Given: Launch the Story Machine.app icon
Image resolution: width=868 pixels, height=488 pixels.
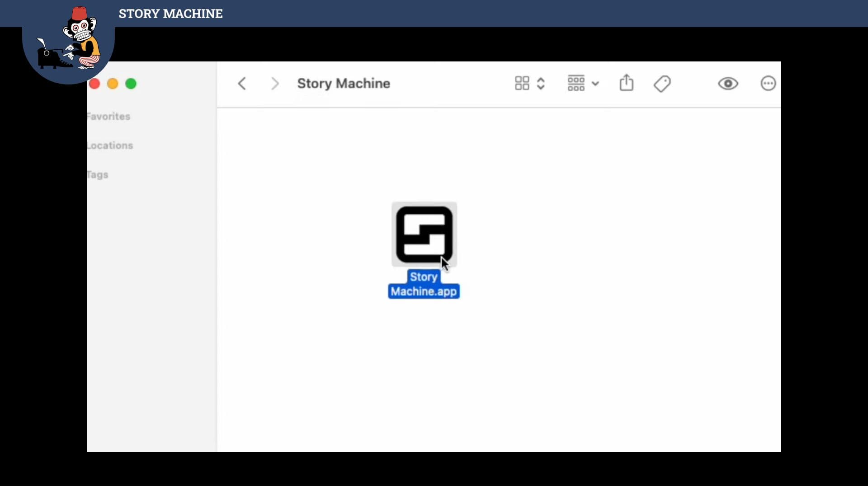Looking at the screenshot, I should [x=424, y=234].
